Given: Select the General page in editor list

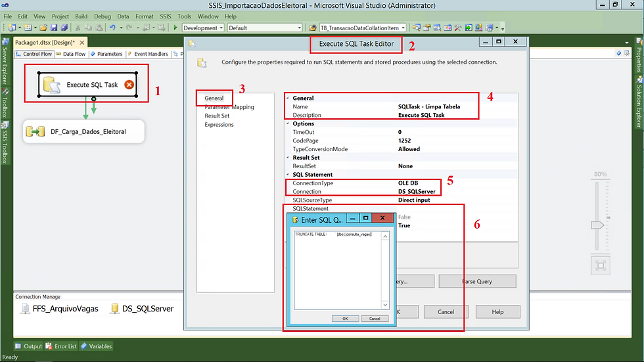Looking at the screenshot, I should [214, 98].
